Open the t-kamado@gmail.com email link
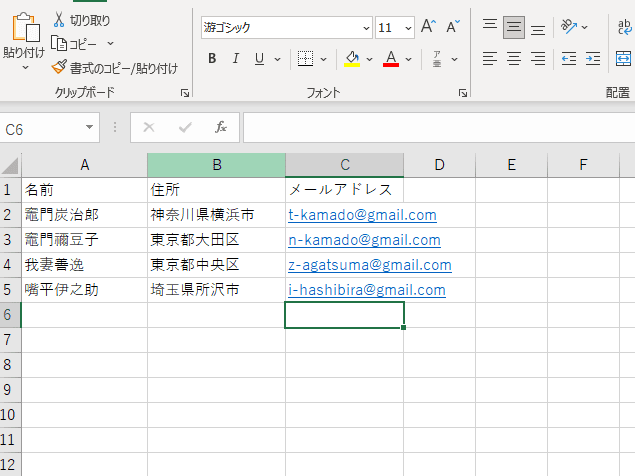The height and width of the screenshot is (476, 635). (x=362, y=215)
